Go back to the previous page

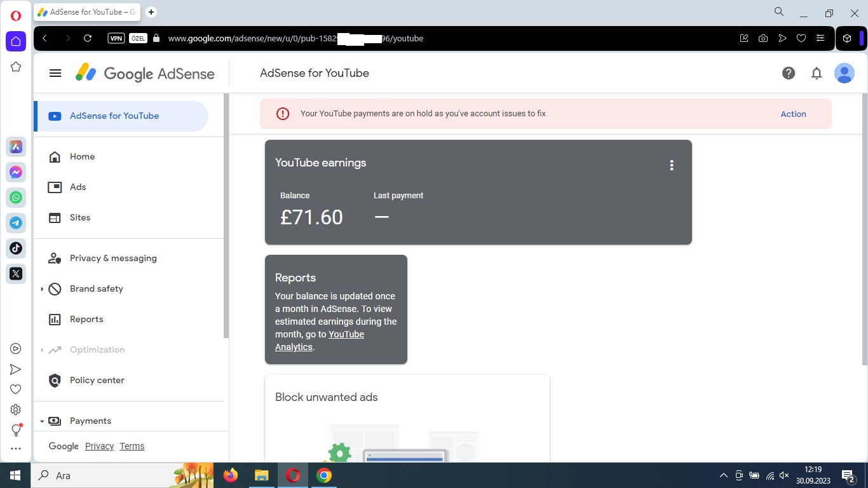[44, 38]
